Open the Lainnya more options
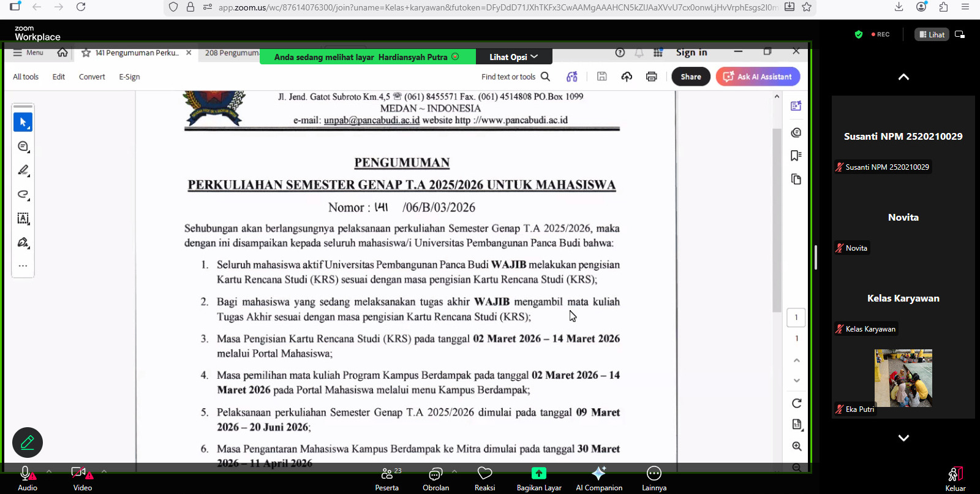The width and height of the screenshot is (980, 494). pyautogui.click(x=654, y=478)
